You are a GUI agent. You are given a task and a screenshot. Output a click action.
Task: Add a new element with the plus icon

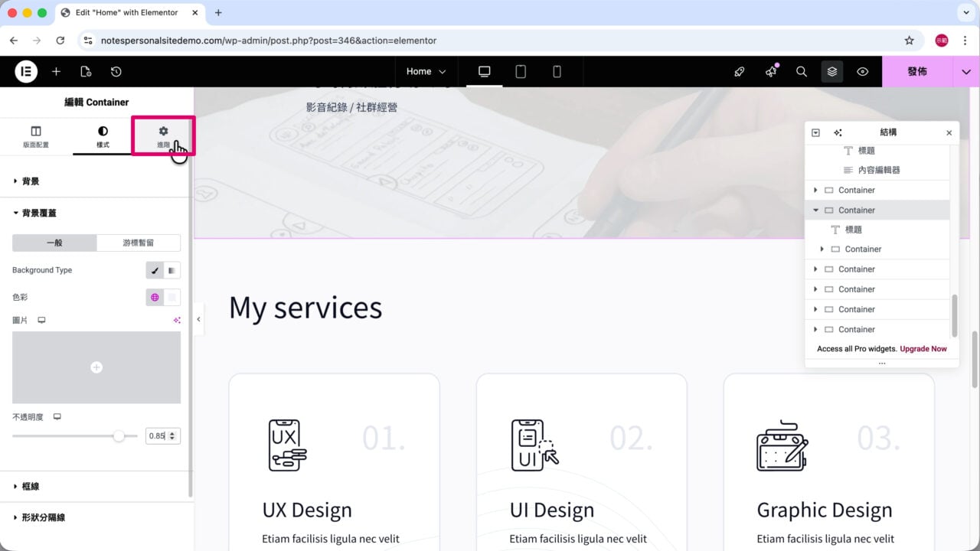click(56, 71)
